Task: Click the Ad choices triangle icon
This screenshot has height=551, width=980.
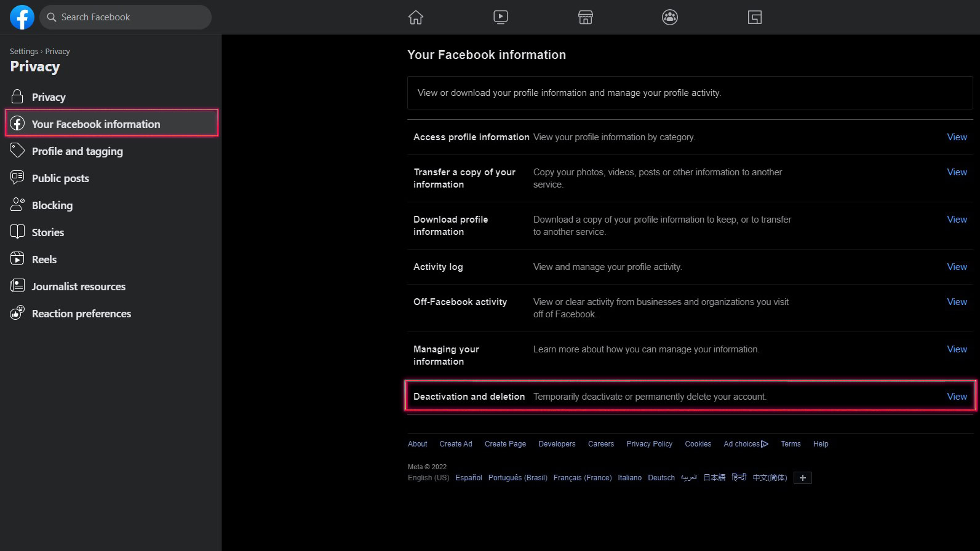Action: tap(765, 444)
